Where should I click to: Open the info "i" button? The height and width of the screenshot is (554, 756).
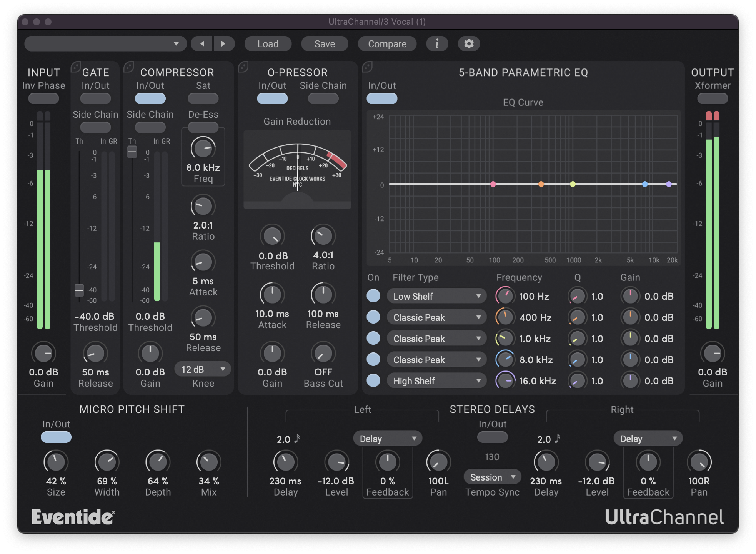[x=437, y=44]
